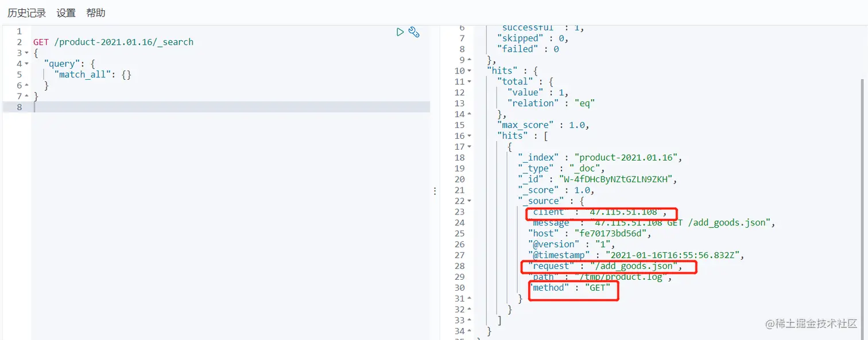
Task: Toggle fold marker at output line 31
Action: (470, 299)
